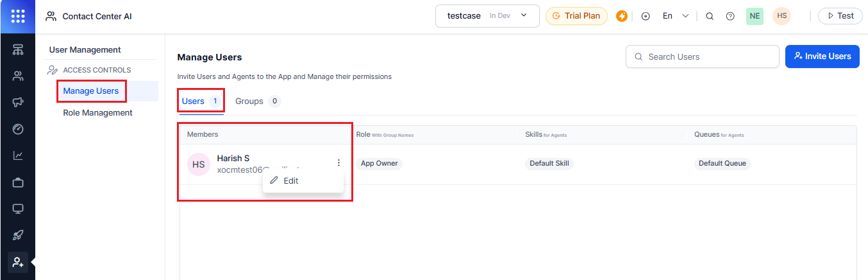Click the Invite Users button
Screen dimensions: 868x280
point(822,57)
